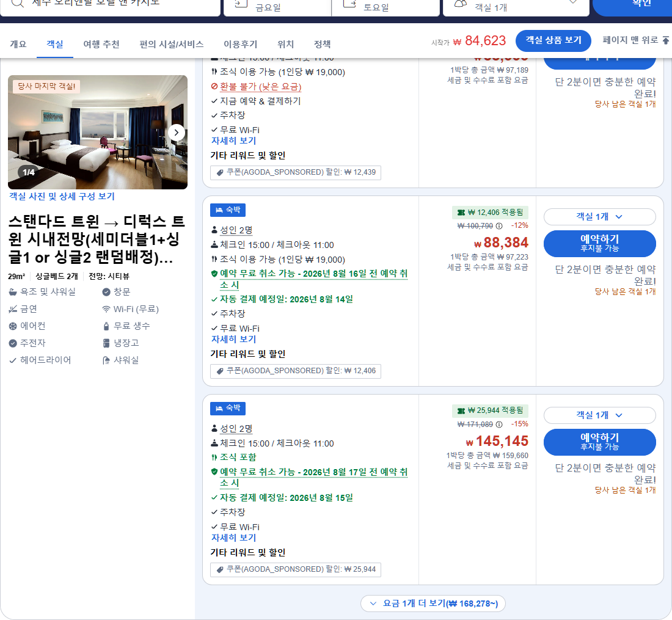The width and height of the screenshot is (672, 620).
Task: Switch to the 객실 tab
Action: coord(55,44)
